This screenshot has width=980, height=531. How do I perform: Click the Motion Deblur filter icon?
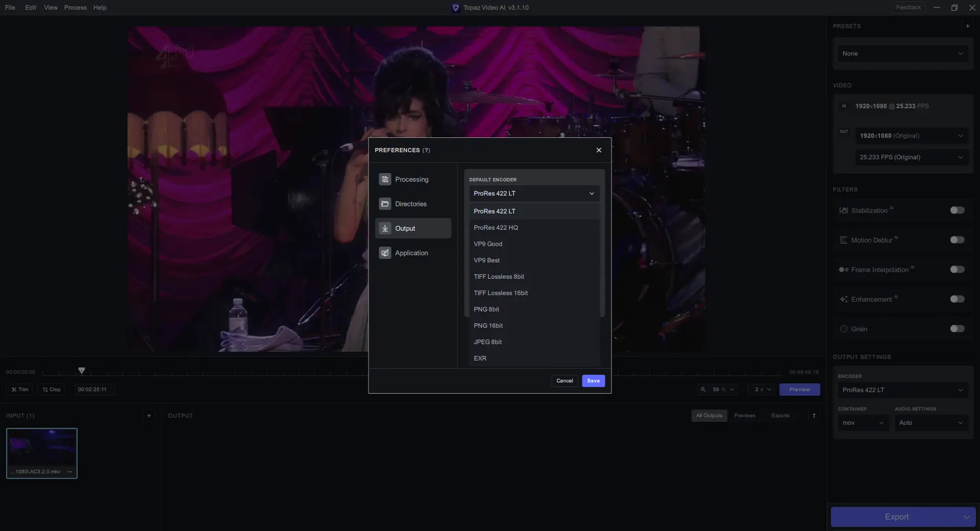(844, 240)
